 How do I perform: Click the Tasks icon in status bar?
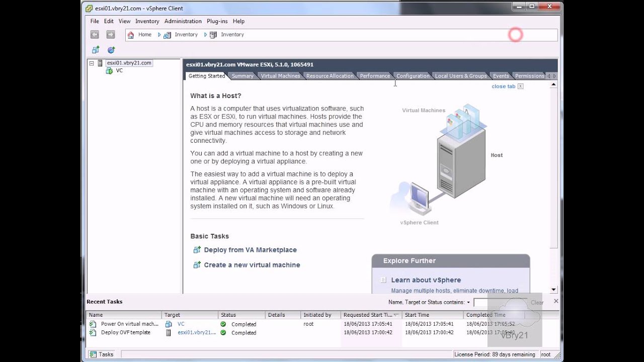tap(93, 354)
